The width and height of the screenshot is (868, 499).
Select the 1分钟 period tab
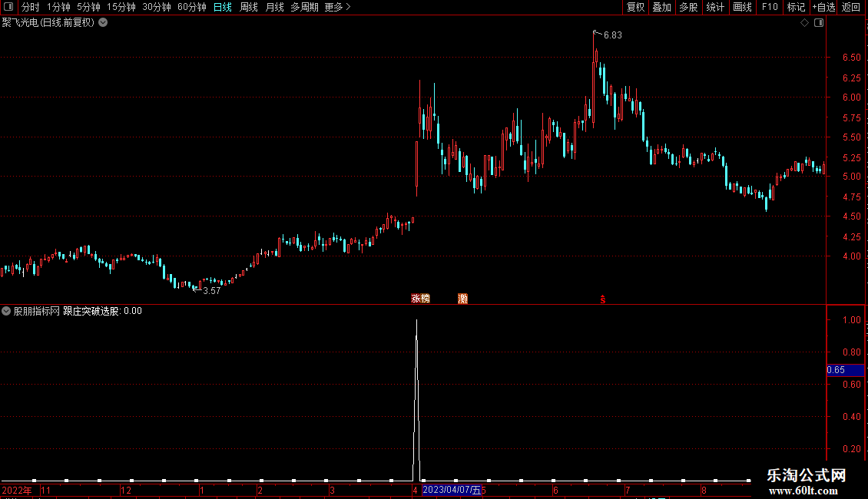pos(58,7)
